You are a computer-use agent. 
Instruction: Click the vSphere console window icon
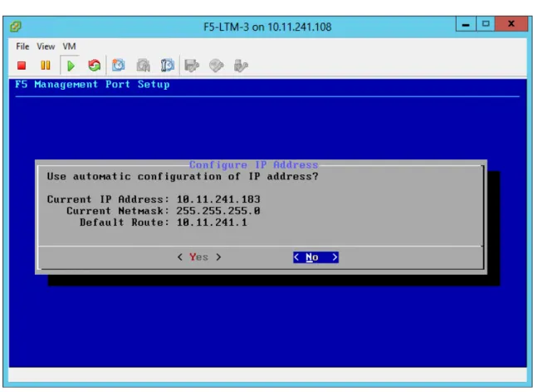pos(16,27)
